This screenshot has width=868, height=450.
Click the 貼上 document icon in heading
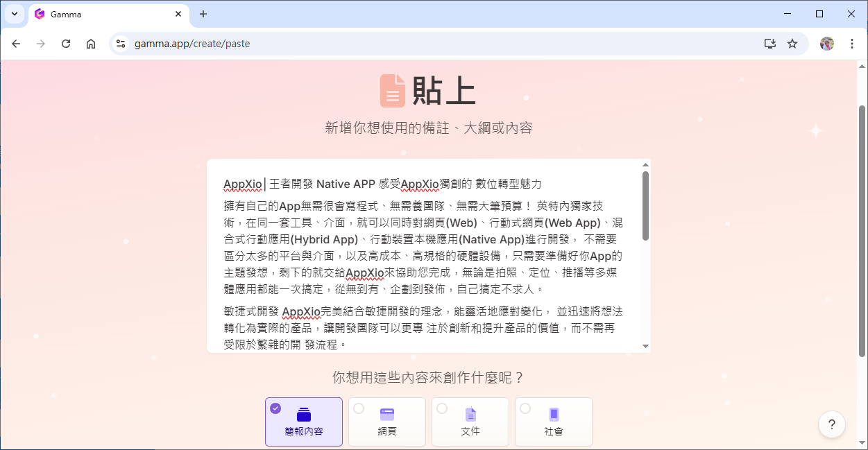coord(393,91)
